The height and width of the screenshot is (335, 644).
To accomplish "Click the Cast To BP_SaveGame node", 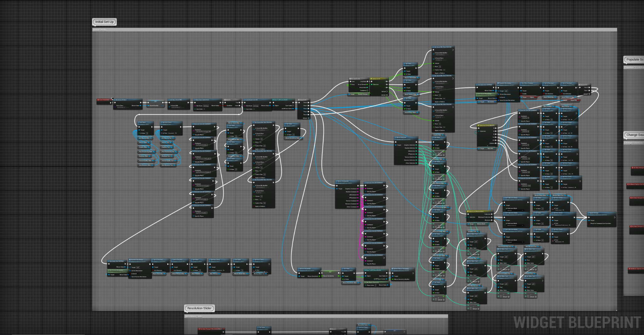I will [283, 104].
